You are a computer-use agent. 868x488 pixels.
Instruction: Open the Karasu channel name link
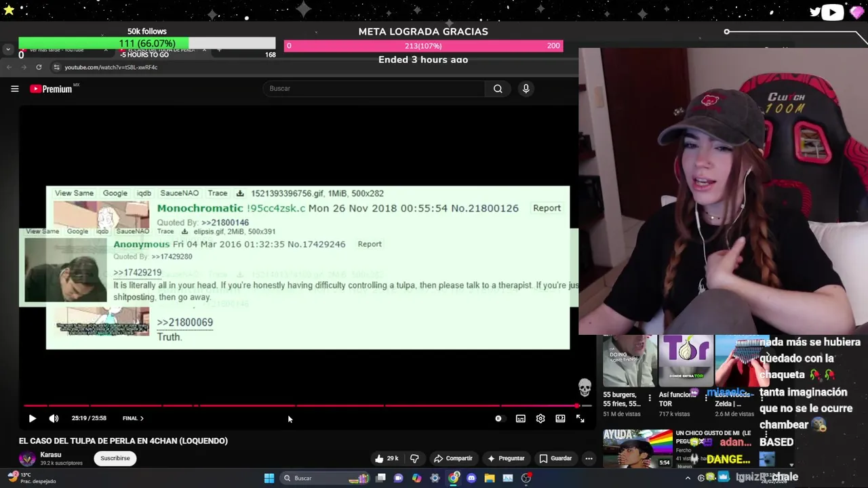pyautogui.click(x=51, y=455)
